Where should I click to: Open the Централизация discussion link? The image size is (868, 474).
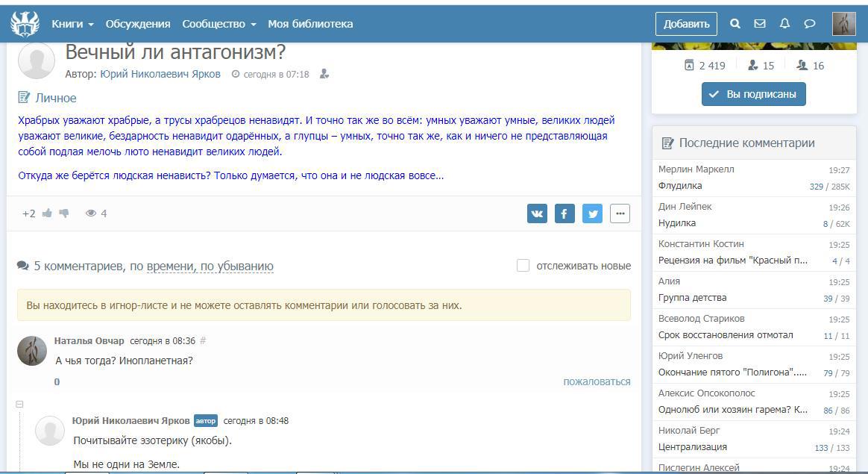(693, 447)
